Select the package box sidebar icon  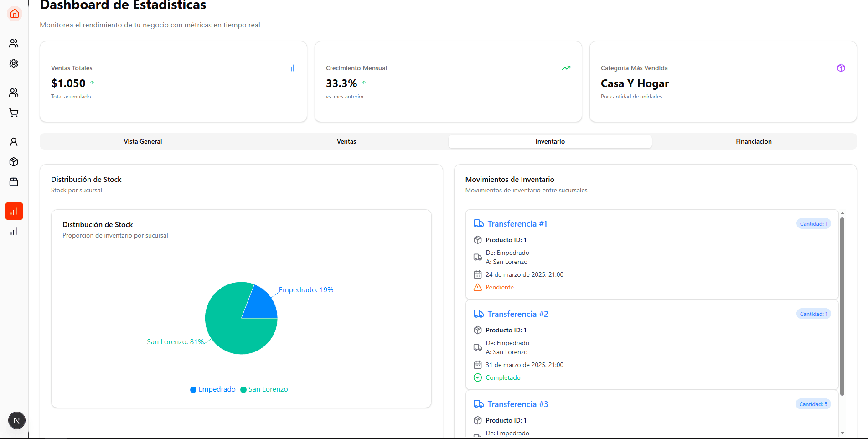click(x=14, y=162)
